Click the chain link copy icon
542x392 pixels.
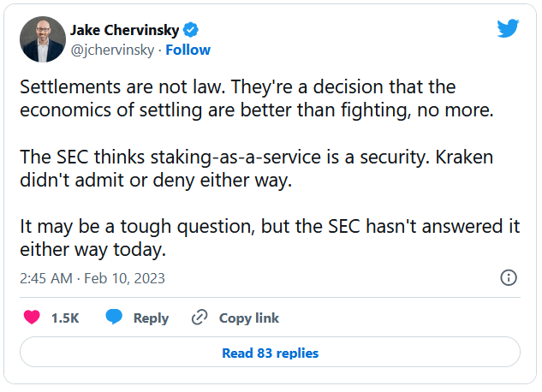(x=200, y=318)
